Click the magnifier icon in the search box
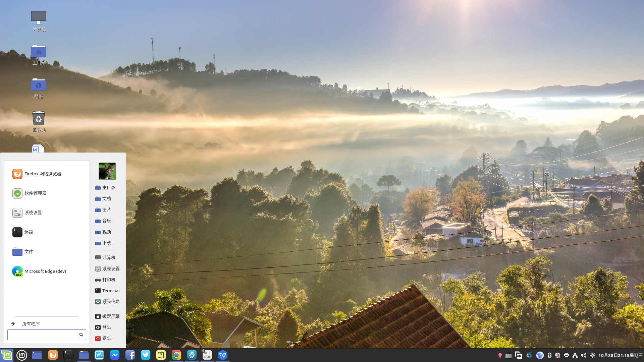644x362 pixels. (81, 335)
